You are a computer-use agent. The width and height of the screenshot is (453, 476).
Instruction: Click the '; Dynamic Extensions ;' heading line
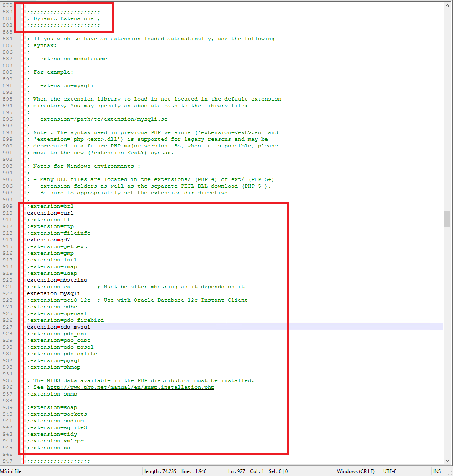coord(63,18)
